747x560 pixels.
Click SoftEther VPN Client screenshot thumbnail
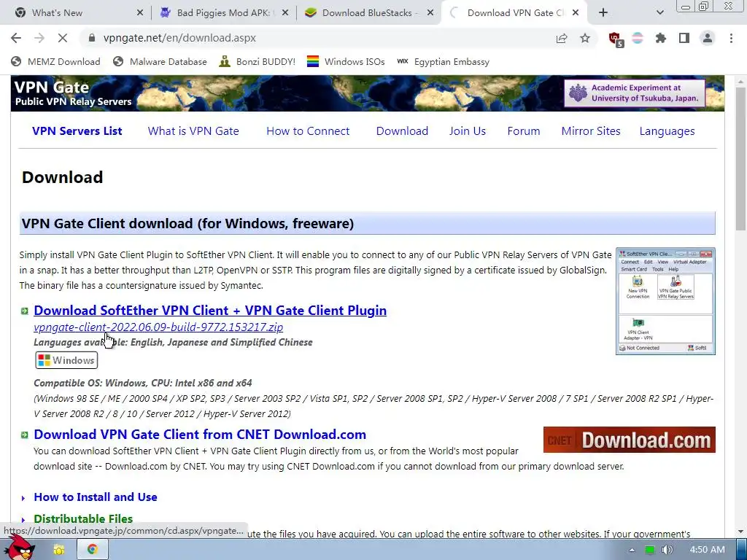(x=665, y=301)
